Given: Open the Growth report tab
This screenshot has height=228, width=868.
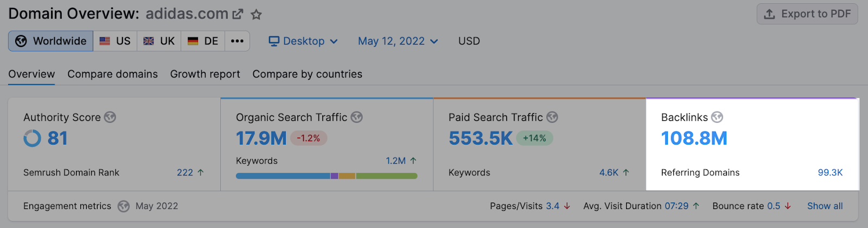Looking at the screenshot, I should [x=205, y=74].
